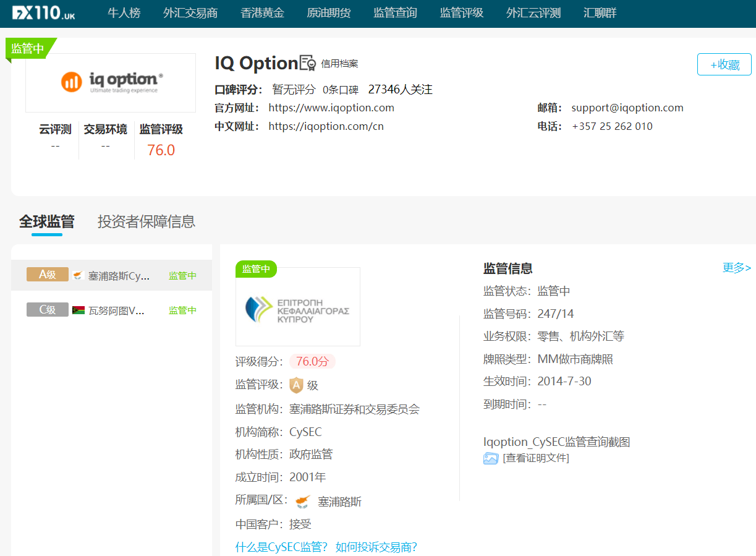Click the Vanuatu flag in the C级 row
Viewport: 756px width, 556px height.
pos(79,310)
